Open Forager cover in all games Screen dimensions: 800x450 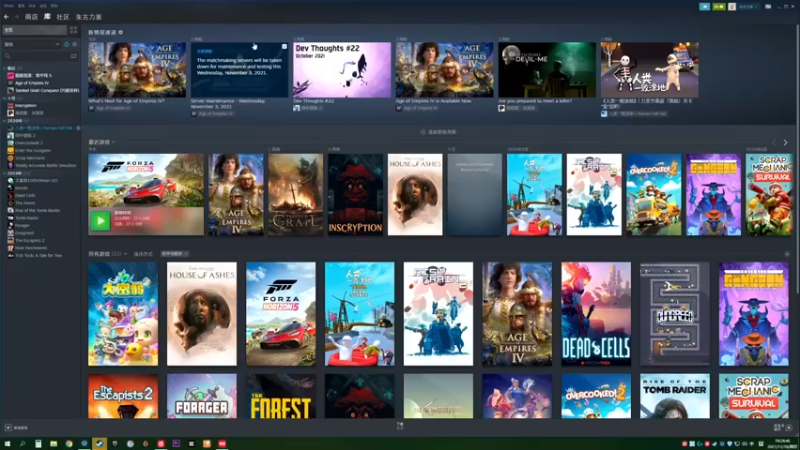point(202,396)
